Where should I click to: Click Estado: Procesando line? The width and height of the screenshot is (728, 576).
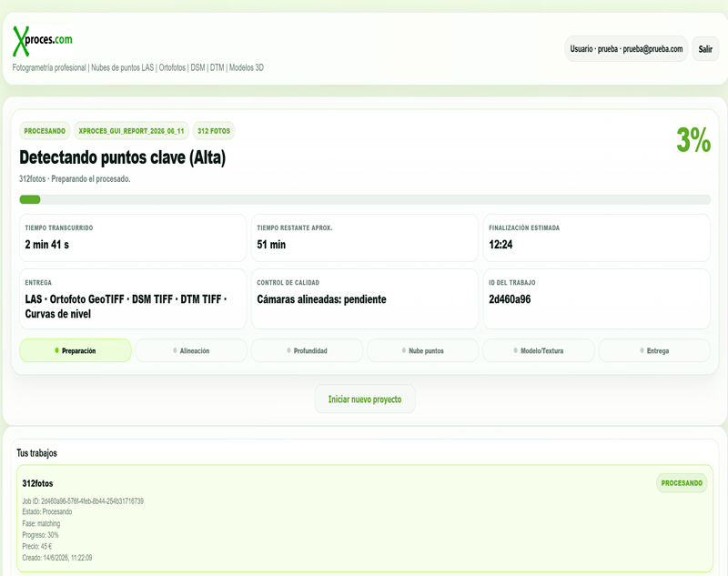47,512
